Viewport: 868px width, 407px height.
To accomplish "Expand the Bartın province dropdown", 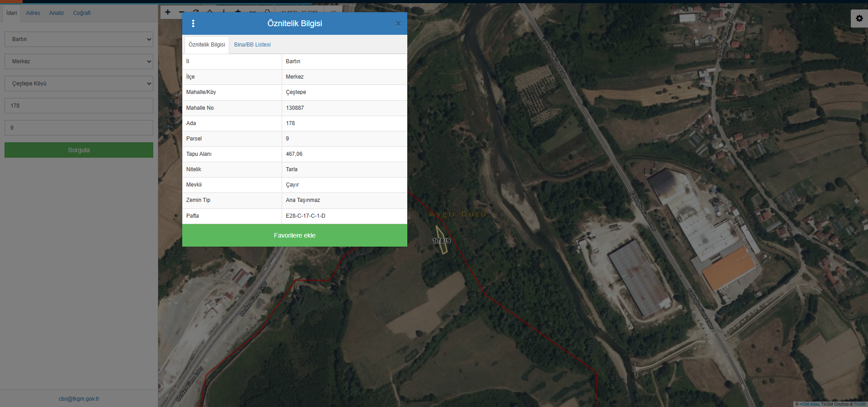I will click(x=79, y=39).
